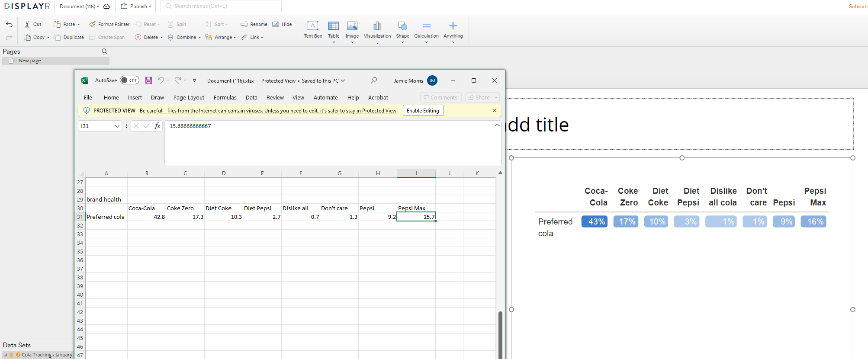
Task: Click column header F in Excel
Action: 301,173
